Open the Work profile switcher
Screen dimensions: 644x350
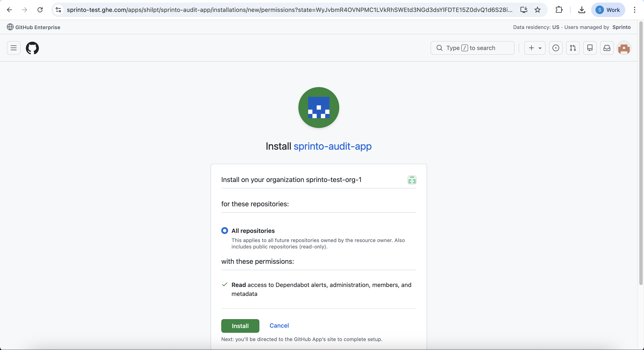point(608,10)
